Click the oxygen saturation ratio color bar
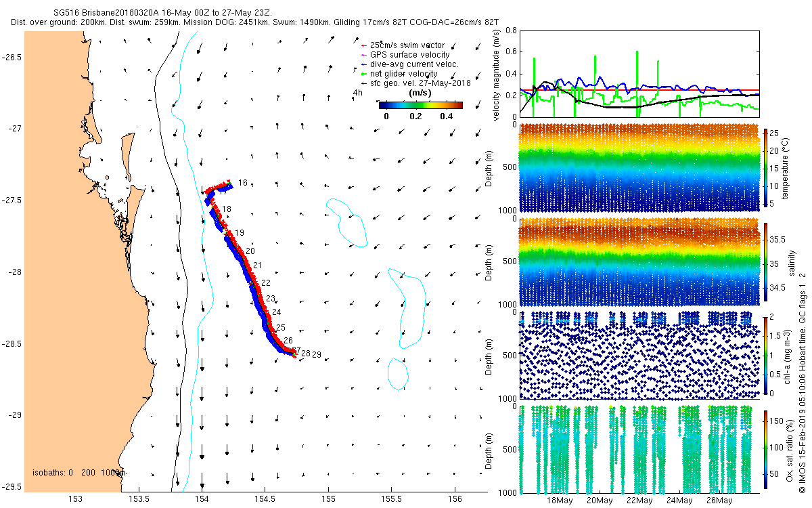Image resolution: width=812 pixels, height=508 pixels. pyautogui.click(x=766, y=450)
